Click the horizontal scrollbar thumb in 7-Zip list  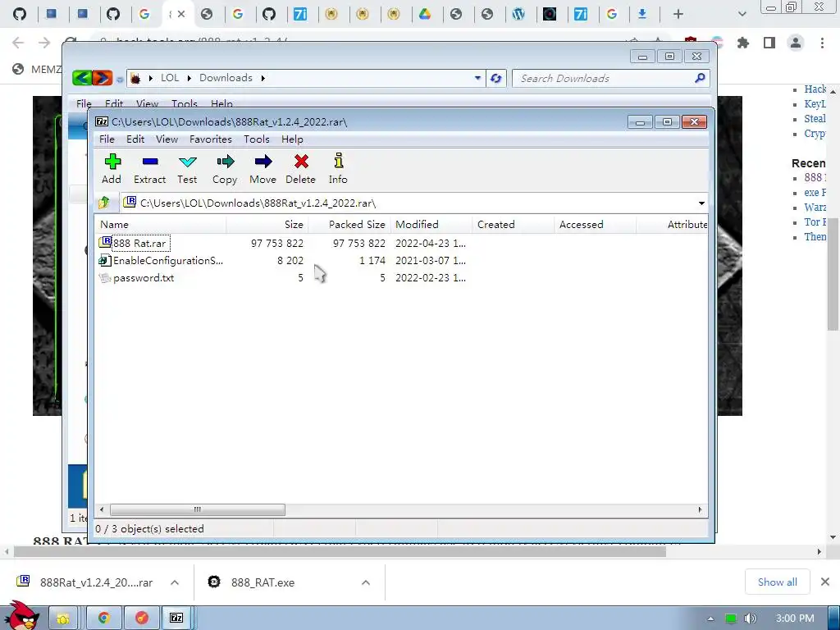[197, 509]
